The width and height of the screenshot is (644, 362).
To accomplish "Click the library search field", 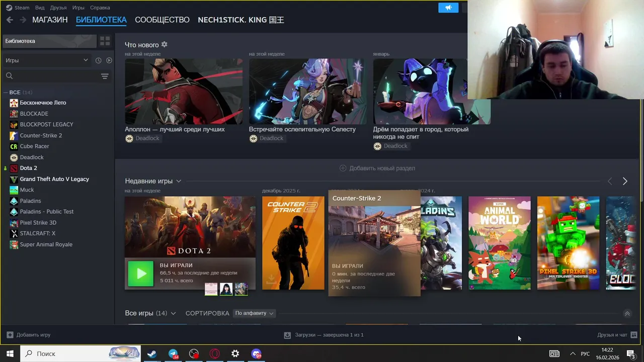I will 55,76.
